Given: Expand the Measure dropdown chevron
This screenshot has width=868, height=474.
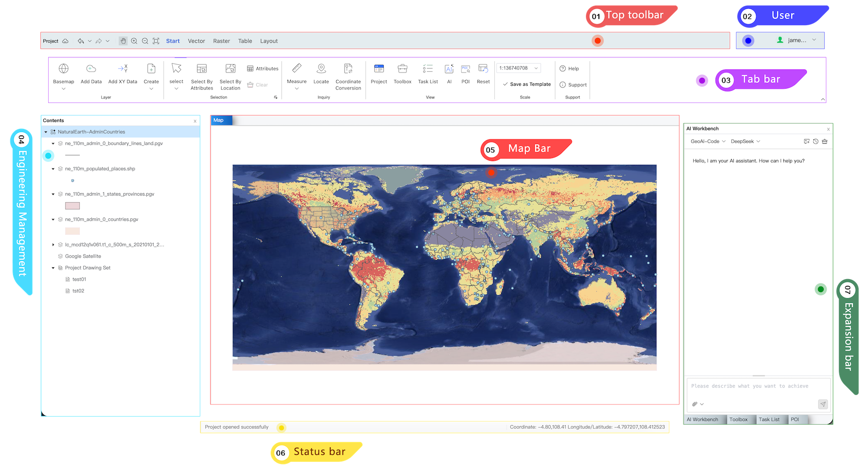Looking at the screenshot, I should (297, 89).
